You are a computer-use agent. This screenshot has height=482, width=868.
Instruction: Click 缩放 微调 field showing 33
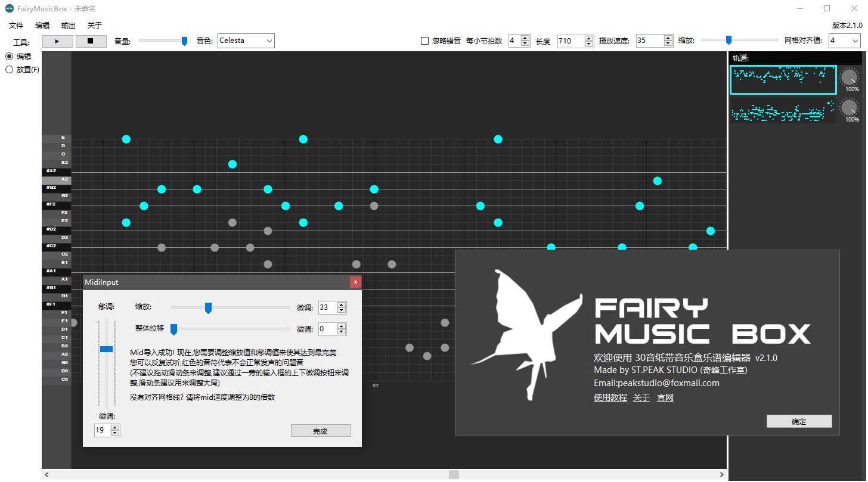pos(327,307)
